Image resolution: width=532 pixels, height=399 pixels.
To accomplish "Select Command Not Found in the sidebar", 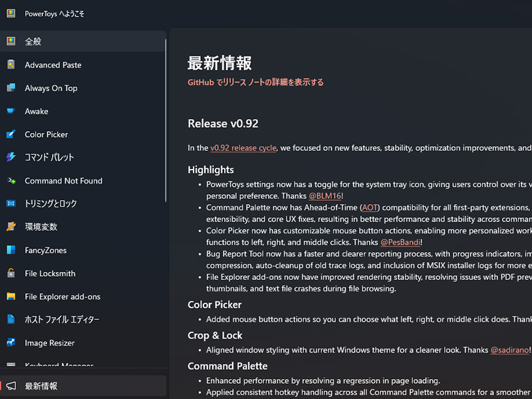I will [x=83, y=180].
